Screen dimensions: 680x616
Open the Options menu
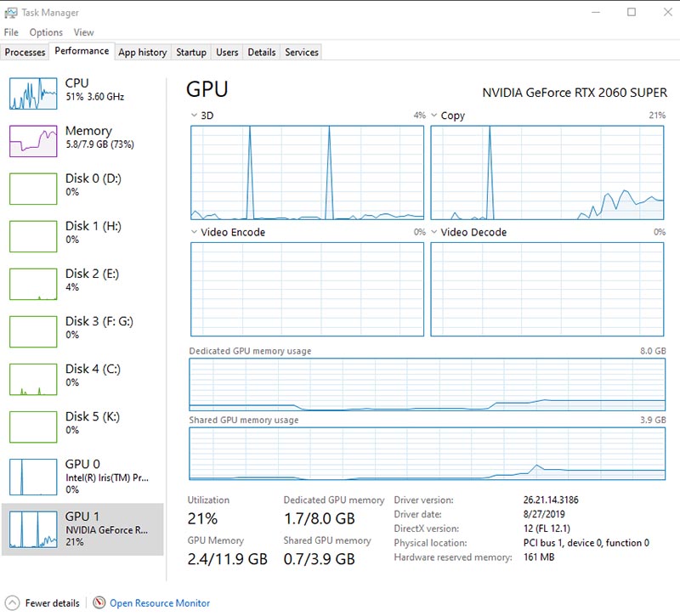pyautogui.click(x=46, y=32)
